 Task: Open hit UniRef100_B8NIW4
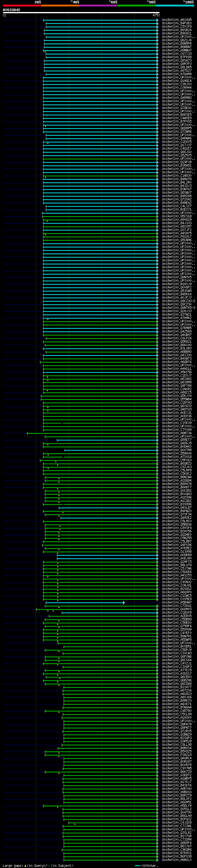[177, 477]
